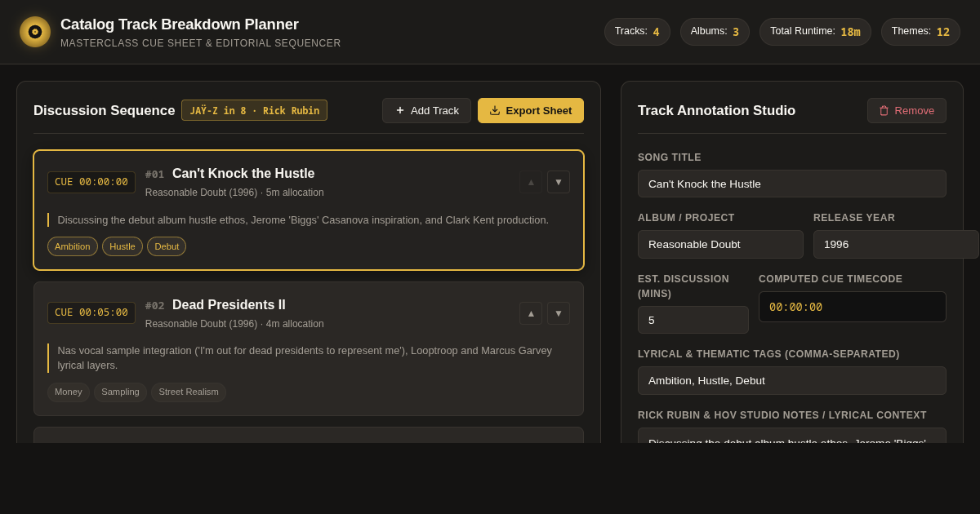Move Dead Presidents II down
980x514 pixels.
tap(559, 313)
